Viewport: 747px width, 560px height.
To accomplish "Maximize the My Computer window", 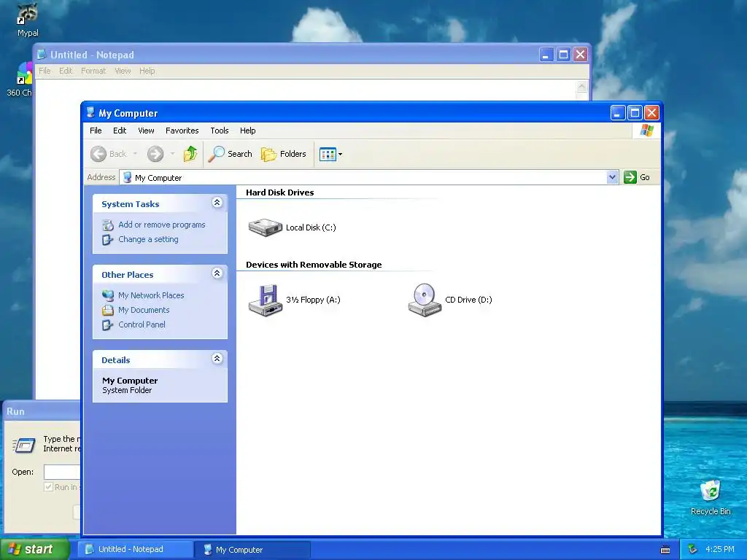I will click(x=635, y=113).
